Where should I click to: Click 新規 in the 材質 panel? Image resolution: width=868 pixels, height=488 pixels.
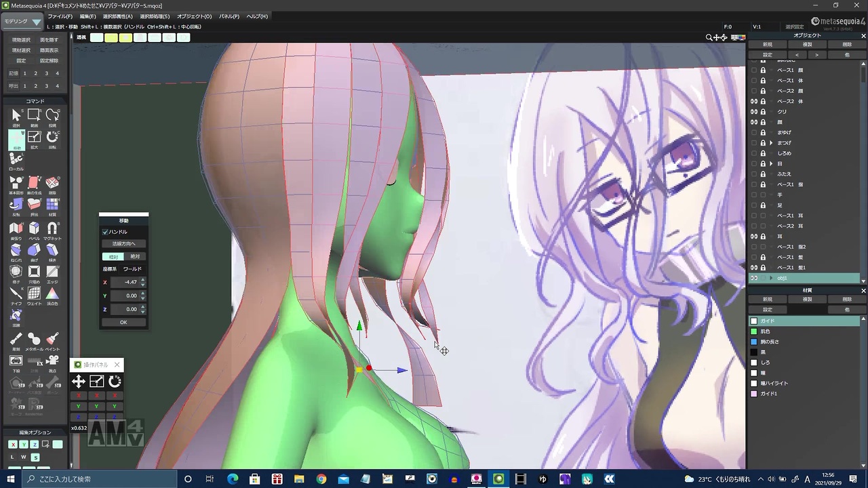768,299
